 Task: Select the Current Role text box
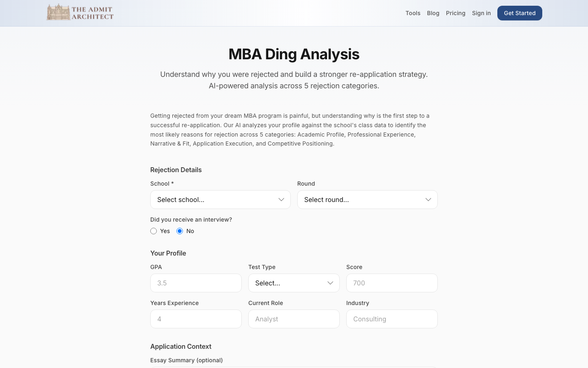tap(294, 319)
